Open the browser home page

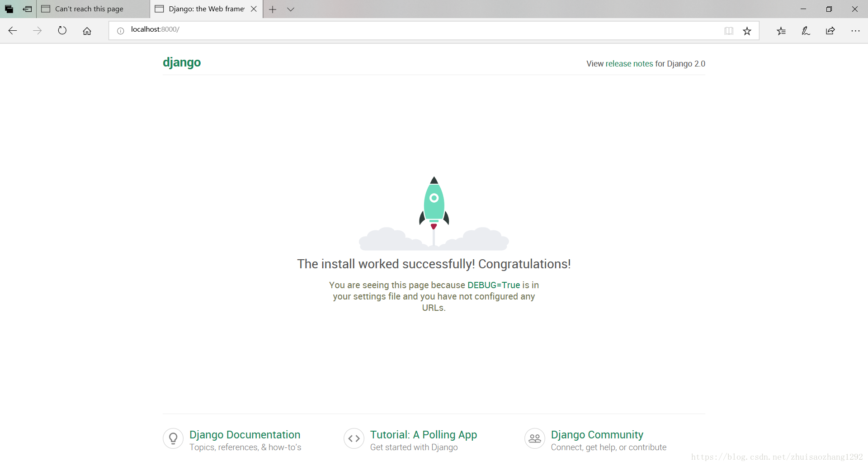click(x=87, y=31)
